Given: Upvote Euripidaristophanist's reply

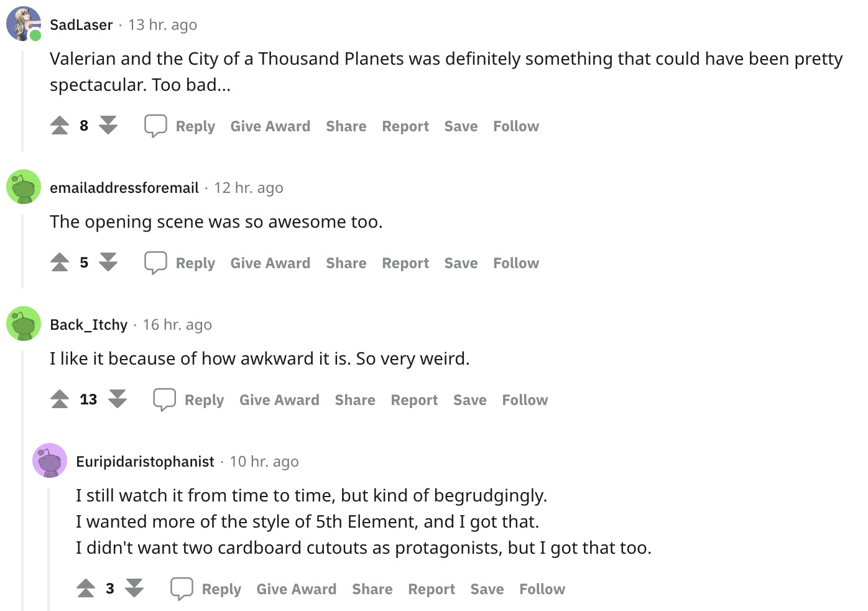Looking at the screenshot, I should click(x=86, y=589).
